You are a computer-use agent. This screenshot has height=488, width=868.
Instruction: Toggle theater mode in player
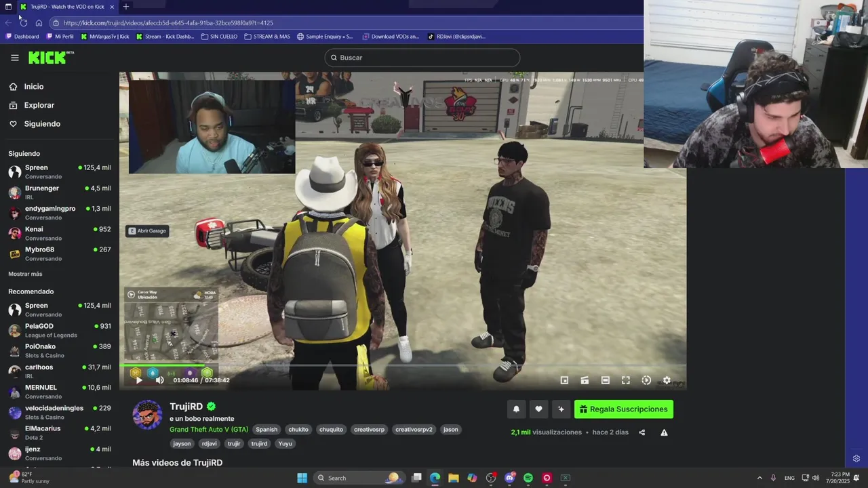pos(606,380)
